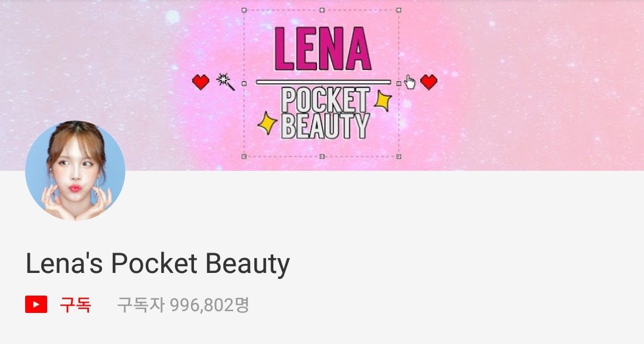
Task: Open the circular channel profile picture
Action: [75, 171]
